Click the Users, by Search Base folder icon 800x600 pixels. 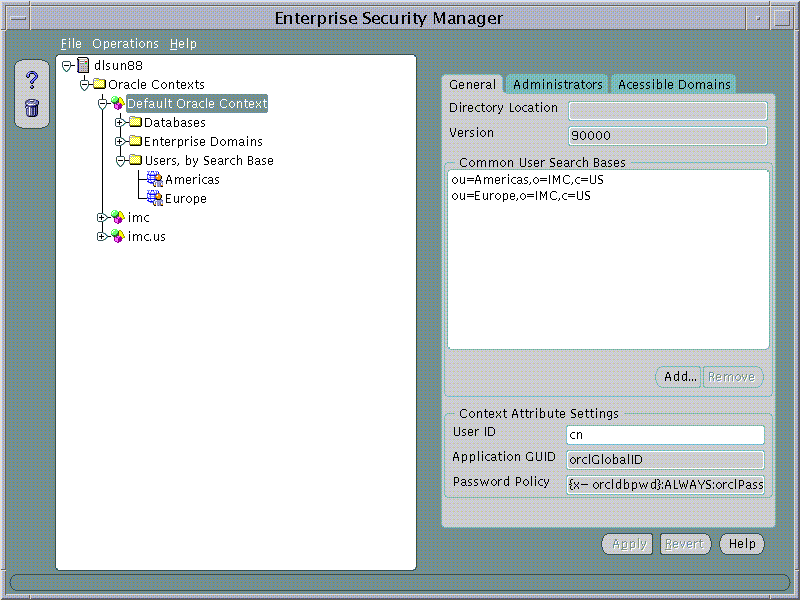[x=135, y=160]
